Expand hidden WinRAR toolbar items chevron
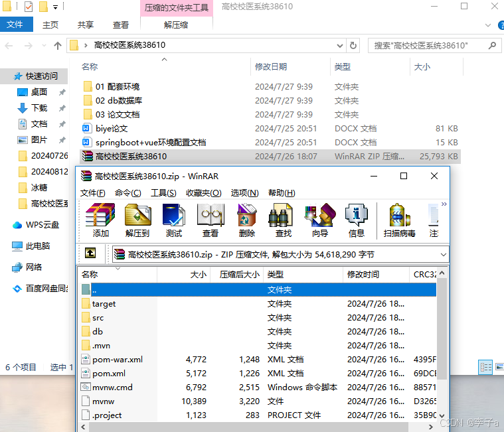The height and width of the screenshot is (432, 504). point(444,204)
